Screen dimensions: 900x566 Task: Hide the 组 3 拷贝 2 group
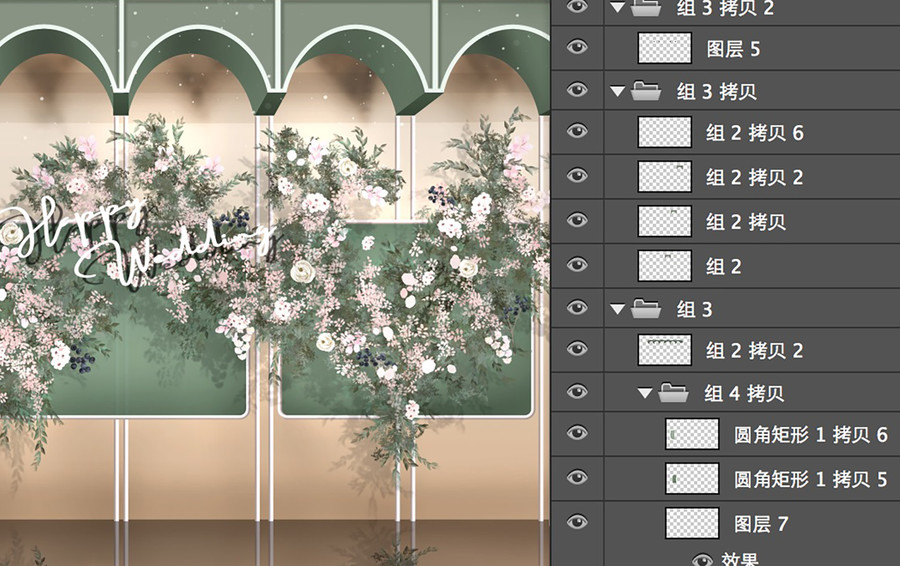click(577, 6)
